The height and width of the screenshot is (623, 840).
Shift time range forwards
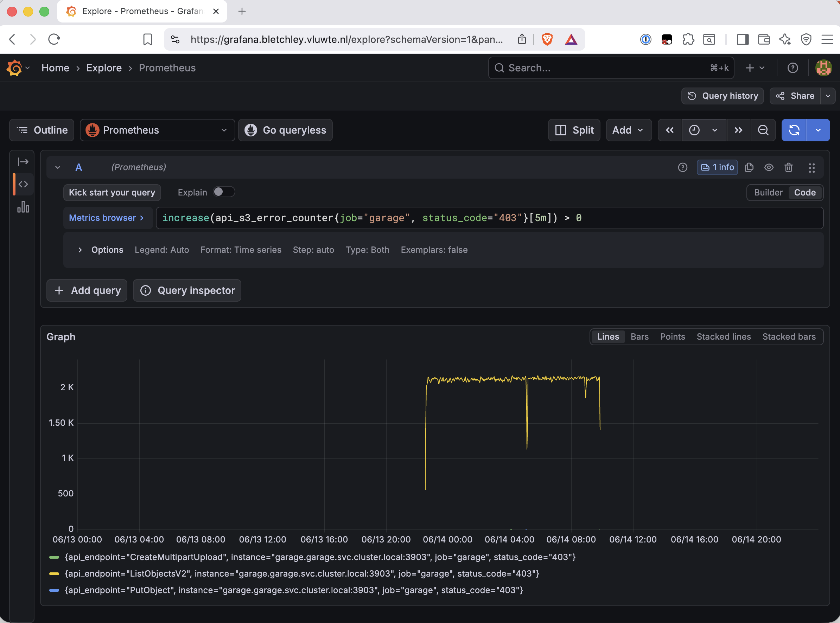[x=738, y=130]
